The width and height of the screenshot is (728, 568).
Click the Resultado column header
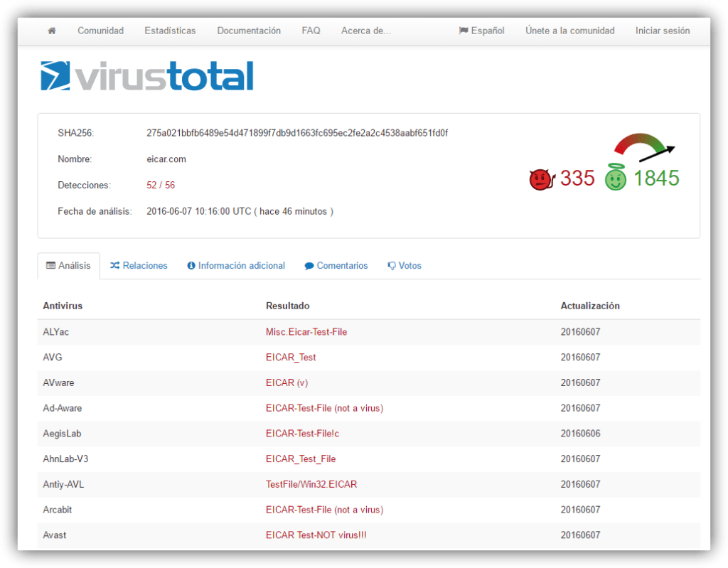pyautogui.click(x=287, y=306)
